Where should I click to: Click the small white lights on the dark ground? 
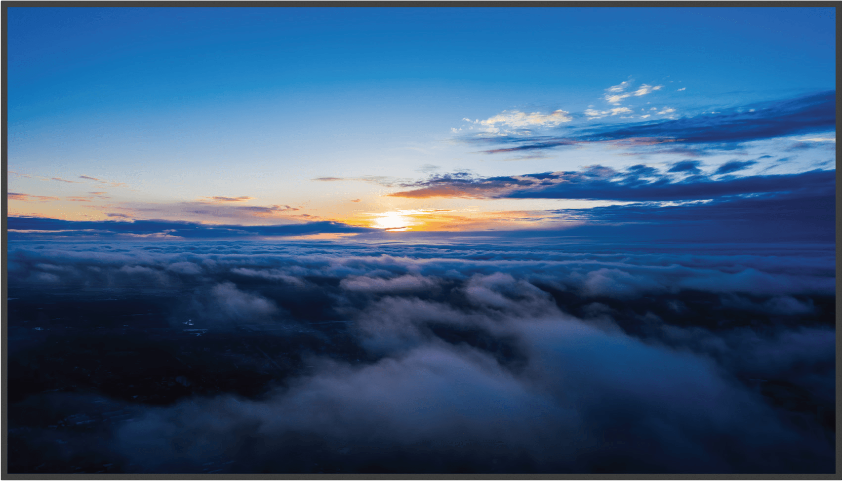click(188, 322)
